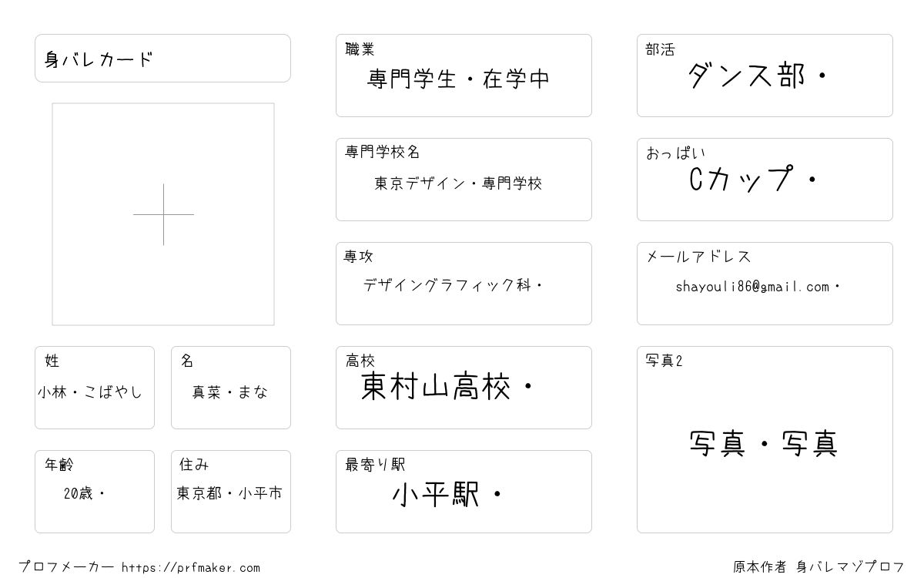
Task: Click the 原本作者 身バレマゾプロフ credit text
Action: [x=819, y=566]
